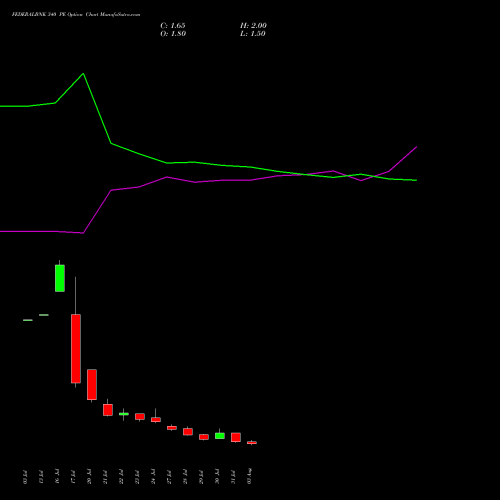Click the 30 Jul date axis label

pyautogui.click(x=218, y=477)
